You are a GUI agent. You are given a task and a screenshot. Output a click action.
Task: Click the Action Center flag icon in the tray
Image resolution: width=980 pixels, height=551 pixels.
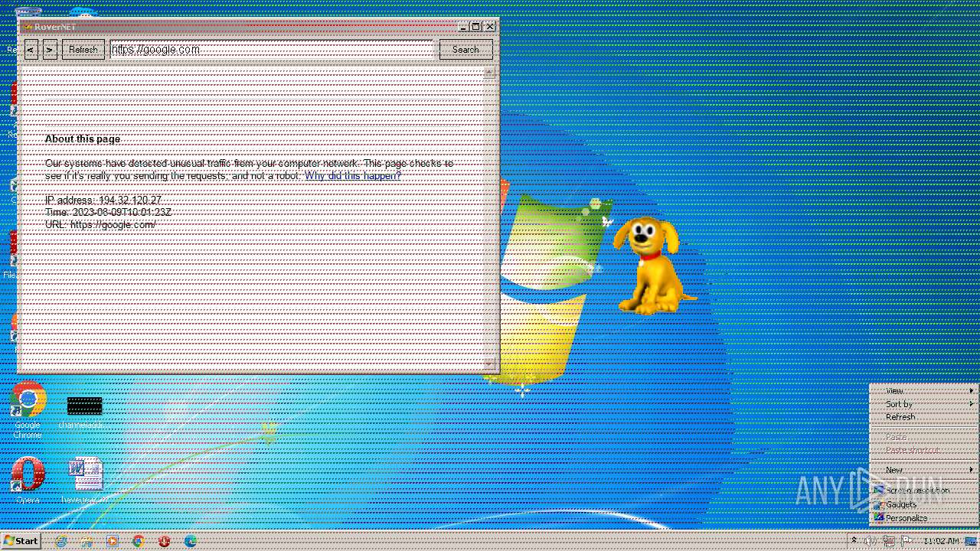(x=906, y=541)
